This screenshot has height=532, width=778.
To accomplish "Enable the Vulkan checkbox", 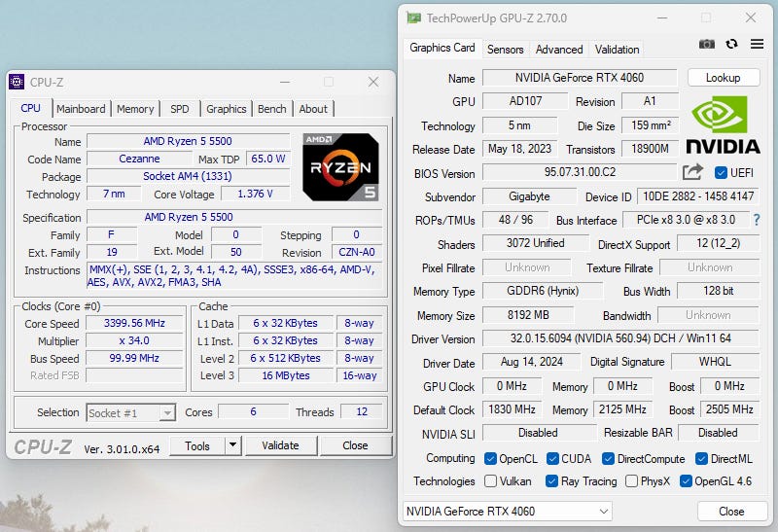I will point(490,480).
